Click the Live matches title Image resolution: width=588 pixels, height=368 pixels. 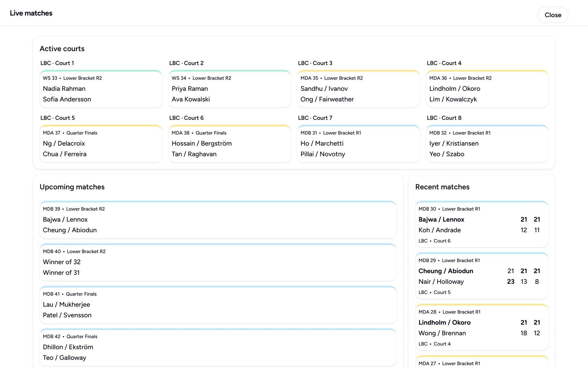pos(31,13)
